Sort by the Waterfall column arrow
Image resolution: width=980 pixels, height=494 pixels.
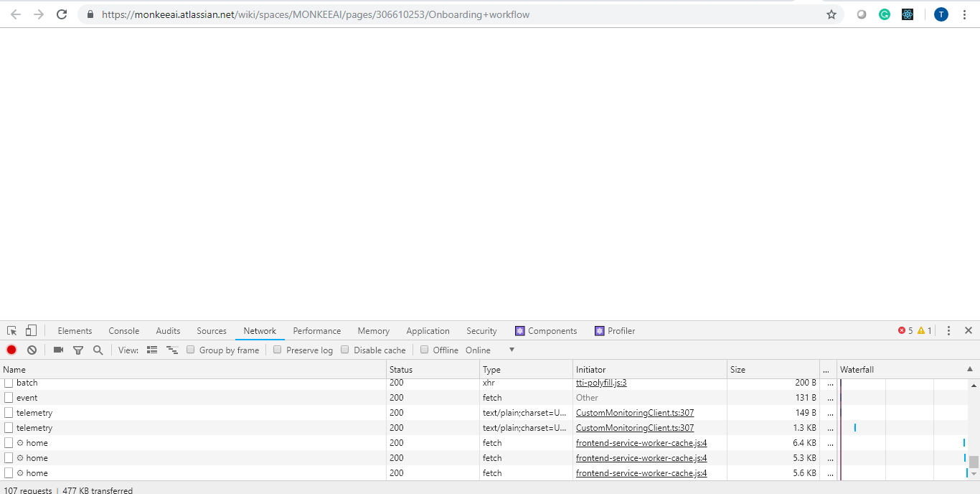970,369
